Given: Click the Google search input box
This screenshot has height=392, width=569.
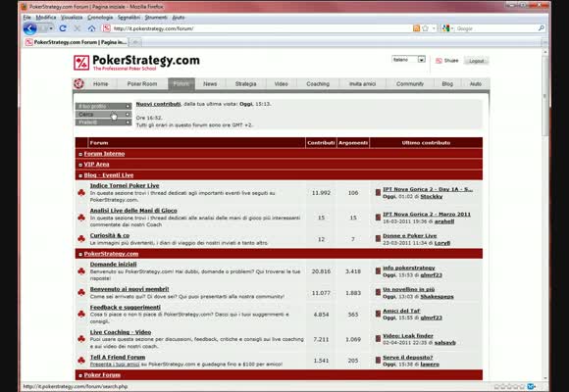Looking at the screenshot, I should (x=496, y=28).
